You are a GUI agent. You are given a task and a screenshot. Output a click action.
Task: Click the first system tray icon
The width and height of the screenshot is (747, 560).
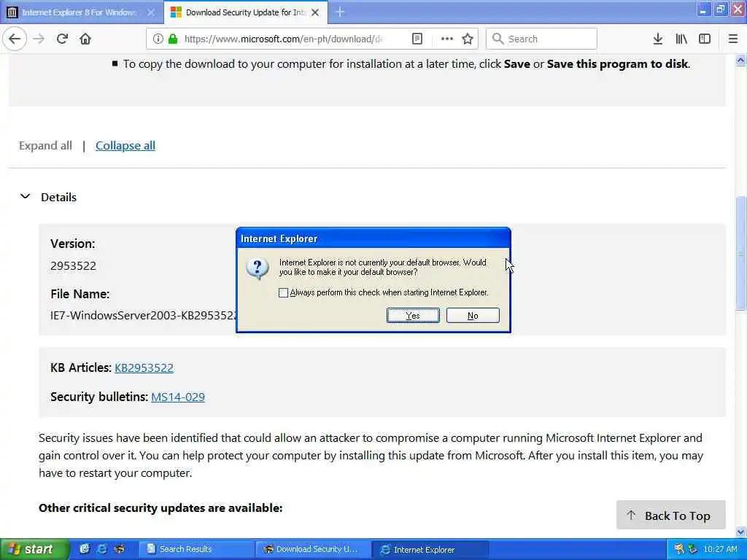pyautogui.click(x=679, y=549)
